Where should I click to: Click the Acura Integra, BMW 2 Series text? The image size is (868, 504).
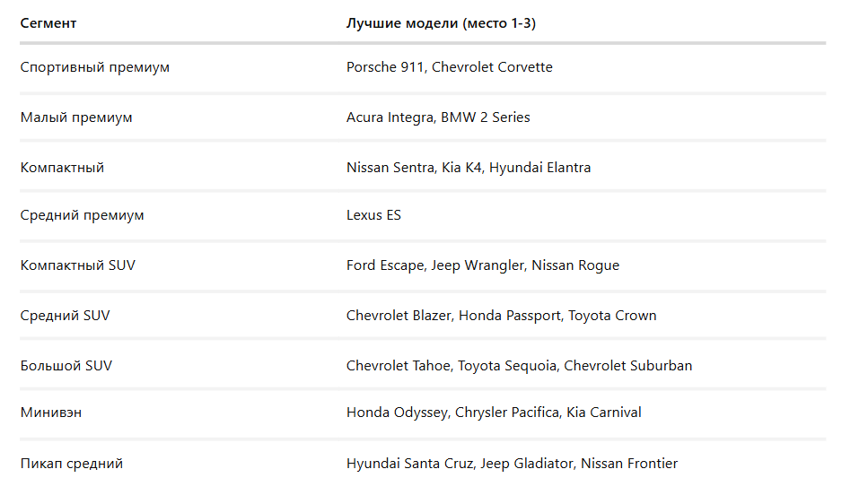coord(438,117)
